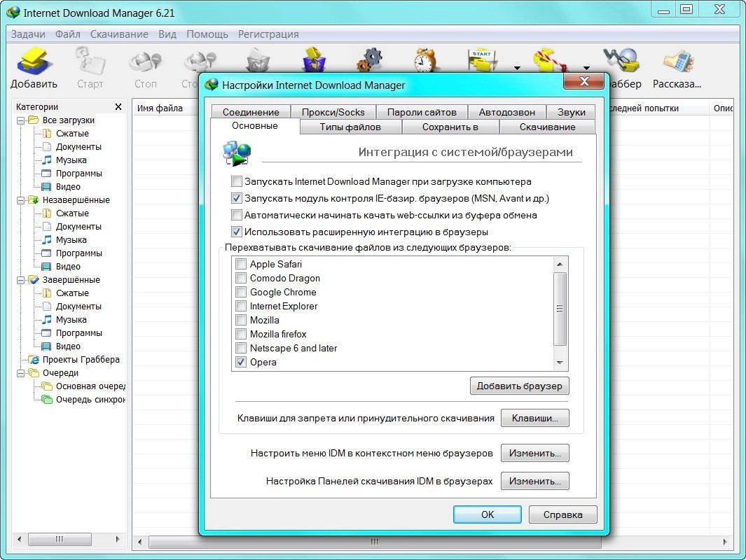The height and width of the screenshot is (560, 746).
Task: Click down arrow of browser list scrollbar
Action: coord(560,363)
